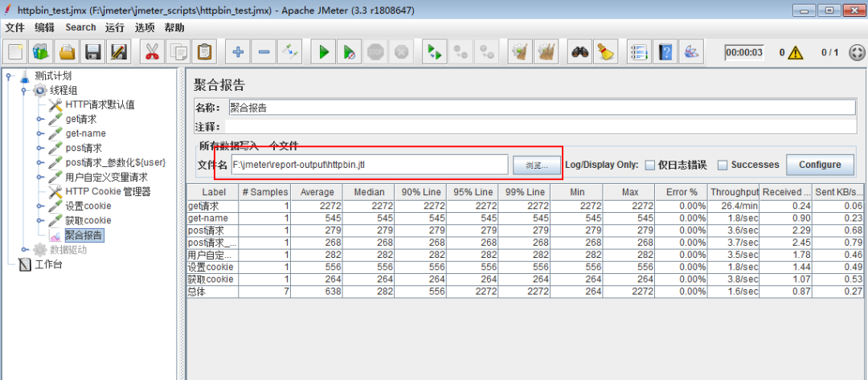
Task: Click the 00:00:03 elapsed timer
Action: 744,52
